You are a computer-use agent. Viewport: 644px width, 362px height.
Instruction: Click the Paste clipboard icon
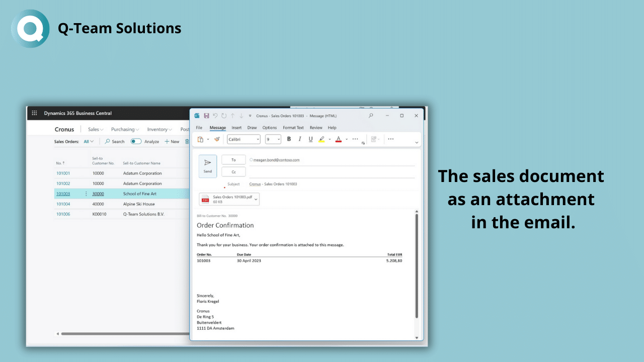[200, 139]
